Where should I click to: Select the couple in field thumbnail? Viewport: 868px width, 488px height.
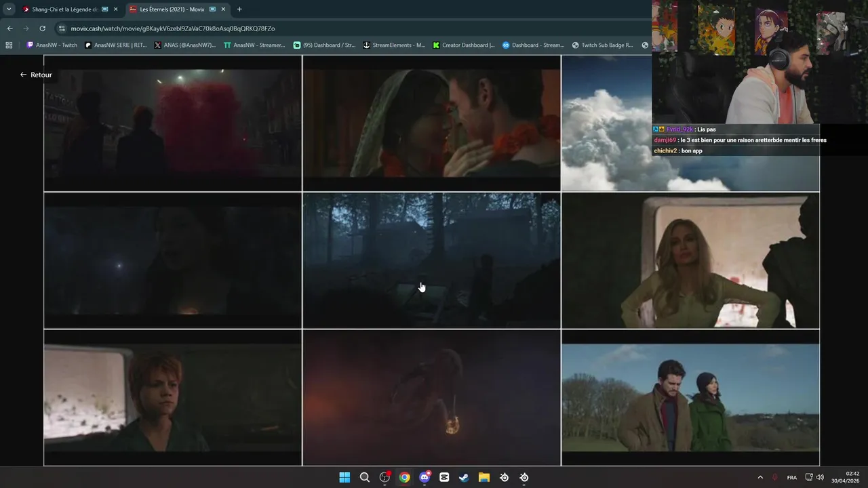click(x=690, y=398)
